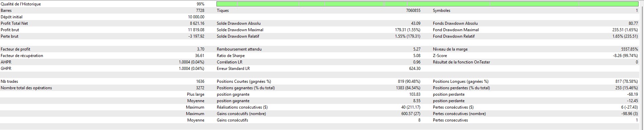Image resolution: width=644 pixels, height=130 pixels.
Task: Select 'Fond Drawdown Relatif' label
Action: click(x=454, y=36)
